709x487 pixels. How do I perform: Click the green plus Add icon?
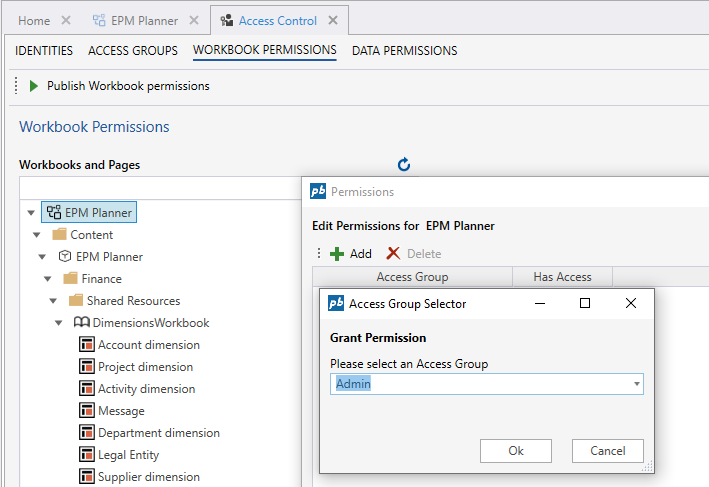pyautogui.click(x=337, y=254)
